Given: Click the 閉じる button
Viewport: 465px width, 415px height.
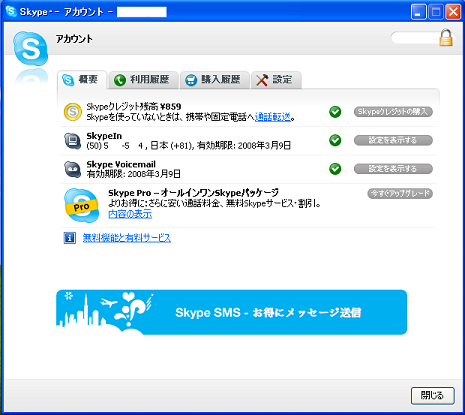Looking at the screenshot, I should (x=432, y=396).
